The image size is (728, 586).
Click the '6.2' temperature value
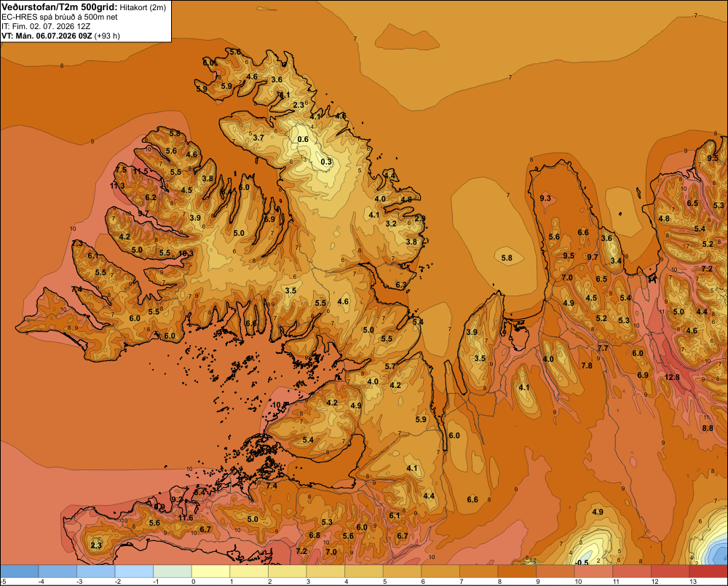pos(151,197)
